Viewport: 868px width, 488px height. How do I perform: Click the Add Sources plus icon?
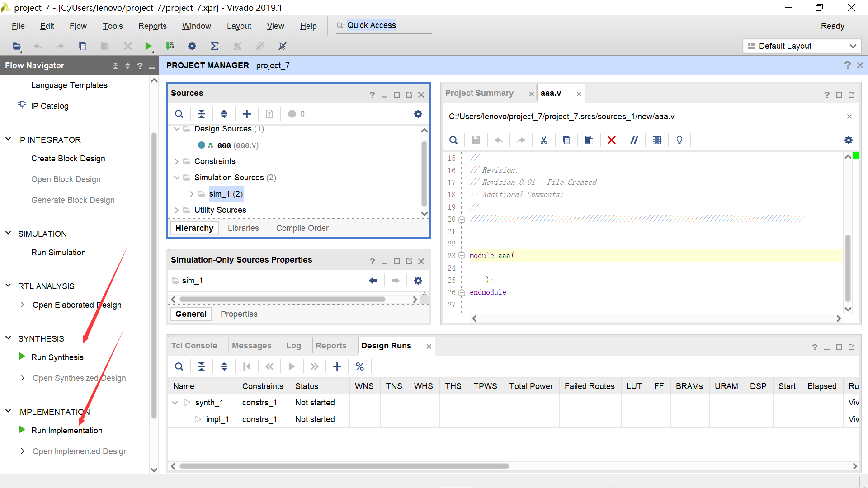(247, 114)
